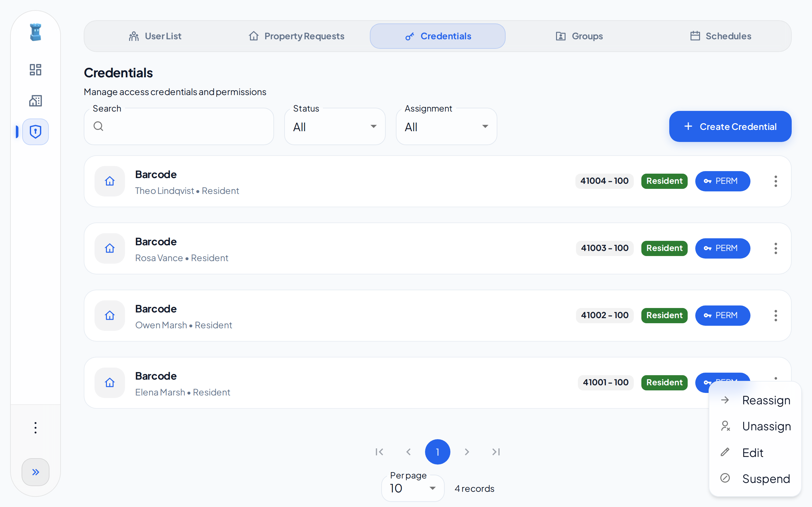Switch to the User List tab
Screen dimensions: 812x507
click(x=155, y=36)
